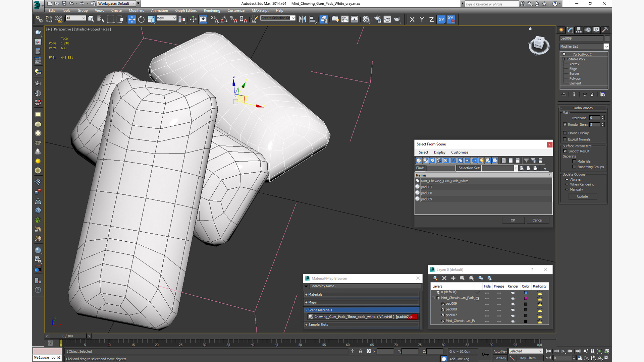Collapse the Mint_Chewin layer tree node
Viewport: 644px width, 362px height.
point(433,298)
